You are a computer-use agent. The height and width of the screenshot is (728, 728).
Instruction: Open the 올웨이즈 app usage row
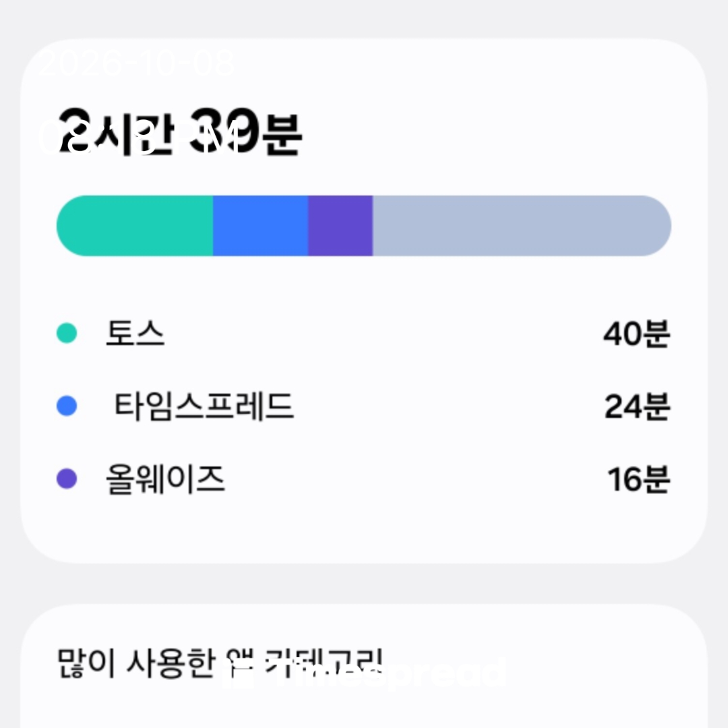tap(363, 479)
